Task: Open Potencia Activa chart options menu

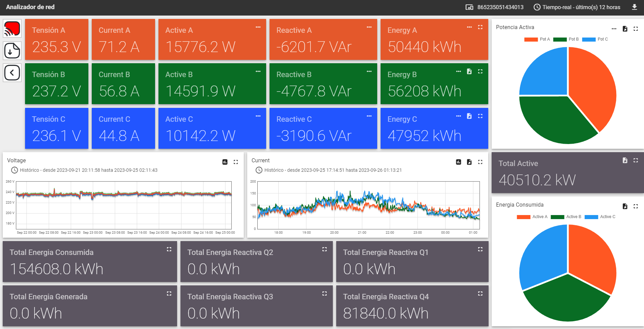Action: click(x=614, y=29)
